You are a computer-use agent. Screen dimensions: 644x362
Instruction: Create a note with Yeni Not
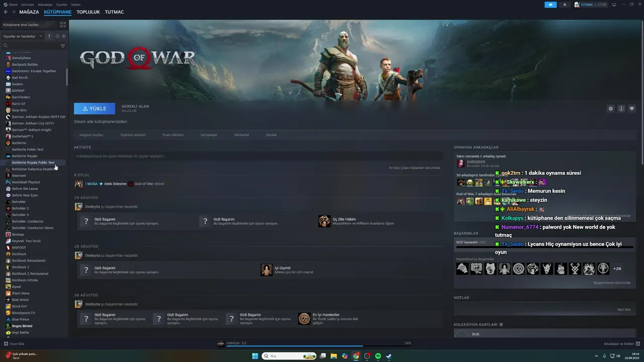(624, 309)
